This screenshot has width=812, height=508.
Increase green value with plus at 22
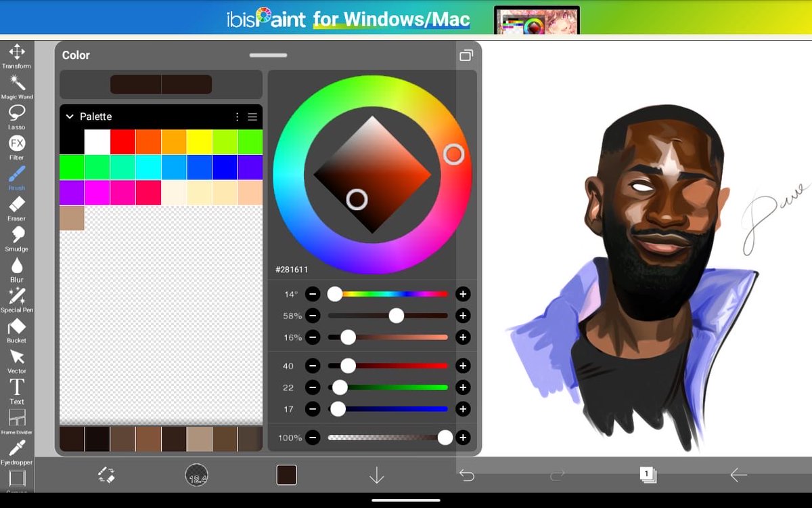[x=463, y=387]
